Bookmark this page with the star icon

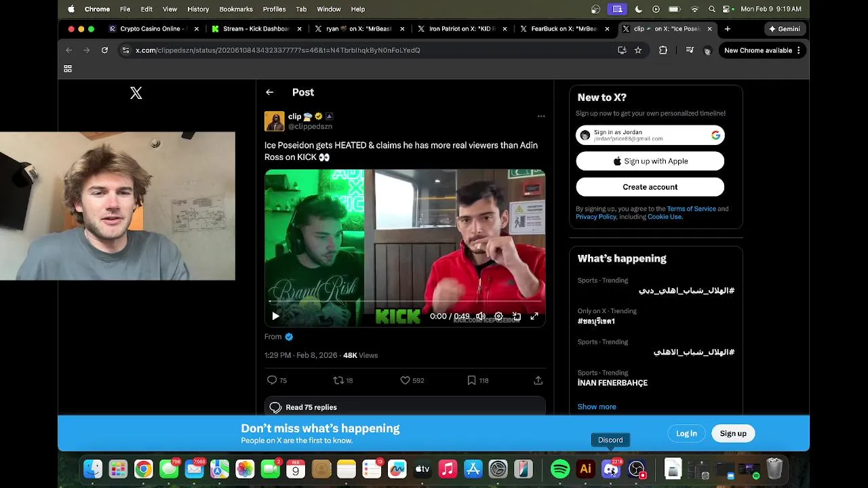point(638,50)
